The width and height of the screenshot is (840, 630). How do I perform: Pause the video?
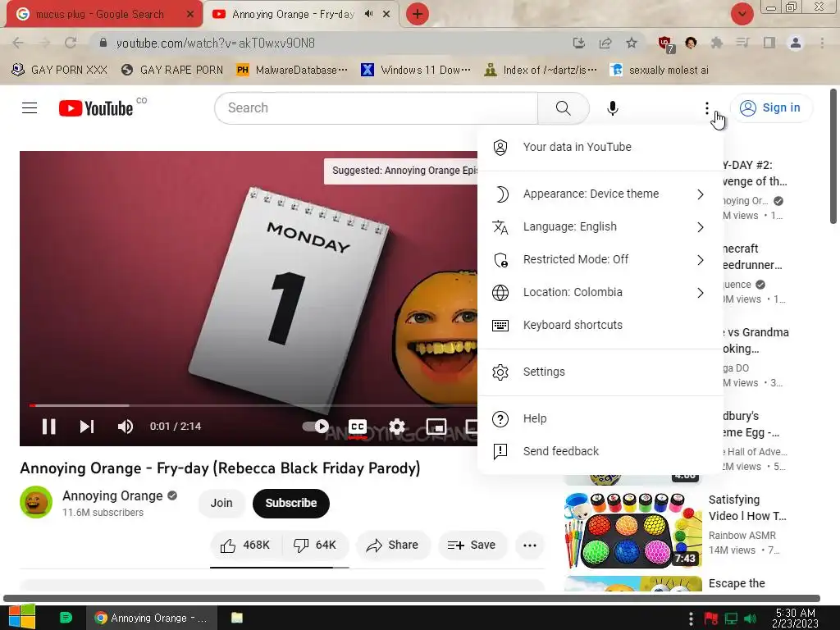(x=48, y=427)
